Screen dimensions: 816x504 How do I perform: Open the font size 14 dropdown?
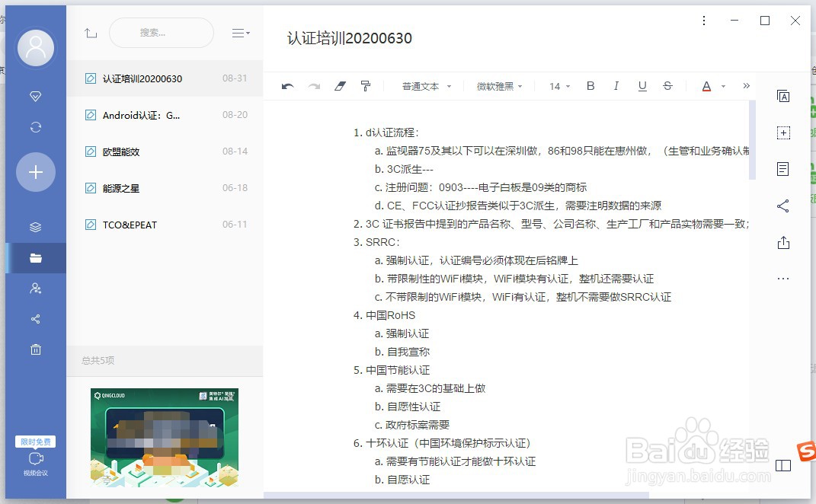pos(557,86)
